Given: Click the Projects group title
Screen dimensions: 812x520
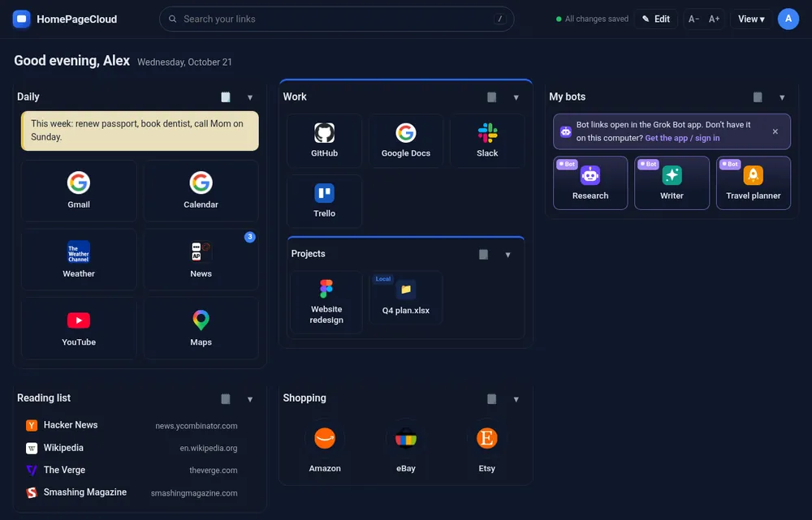Looking at the screenshot, I should pos(308,254).
